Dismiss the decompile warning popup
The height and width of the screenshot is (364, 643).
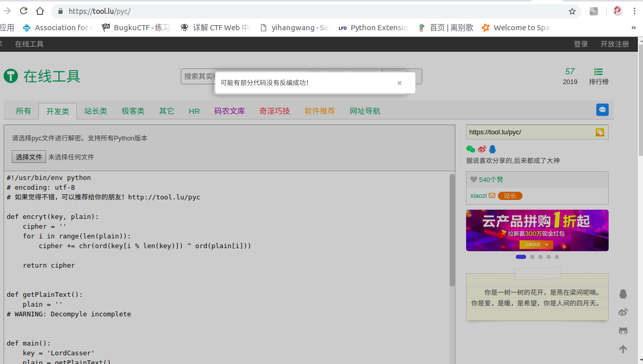point(399,83)
